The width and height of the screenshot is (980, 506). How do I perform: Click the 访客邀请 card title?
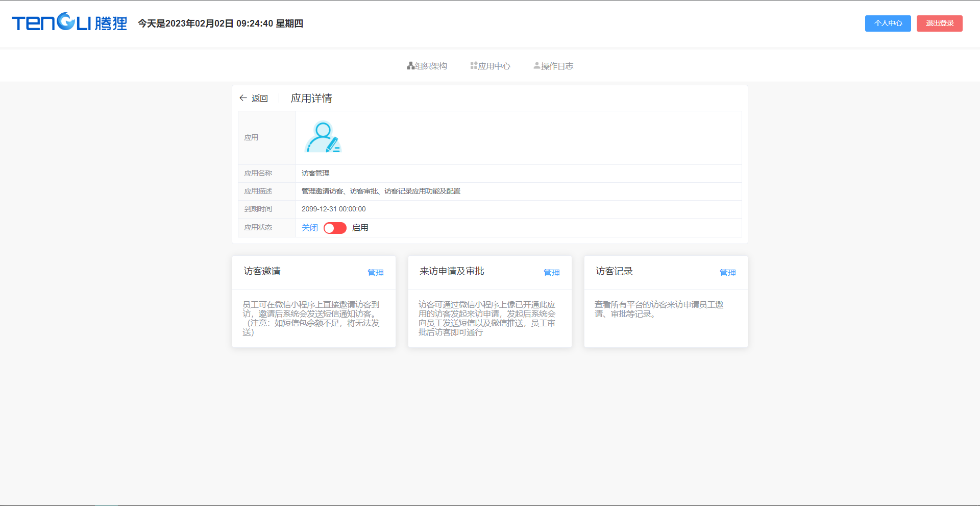(262, 271)
